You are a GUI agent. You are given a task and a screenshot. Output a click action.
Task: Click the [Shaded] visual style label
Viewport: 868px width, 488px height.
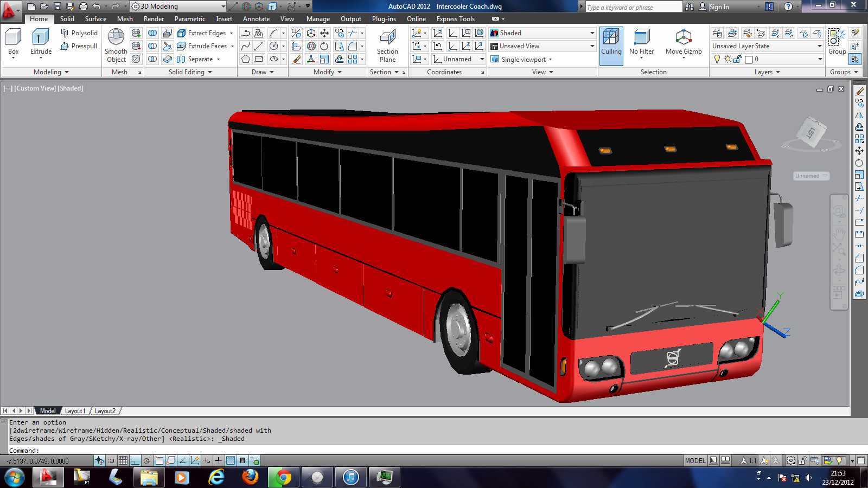point(71,88)
